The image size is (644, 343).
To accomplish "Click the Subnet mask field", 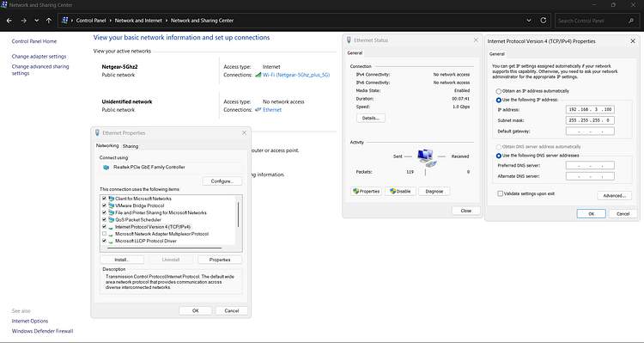I will pos(590,120).
